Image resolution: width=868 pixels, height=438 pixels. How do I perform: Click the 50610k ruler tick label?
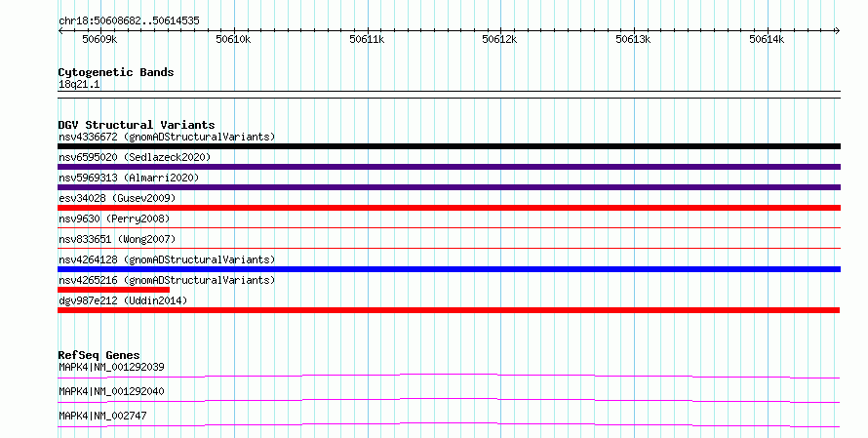[x=233, y=39]
